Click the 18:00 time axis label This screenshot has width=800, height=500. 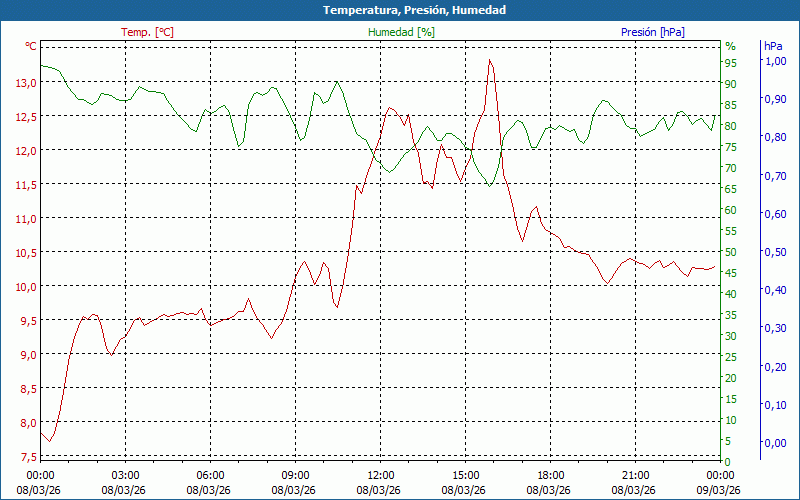point(550,475)
